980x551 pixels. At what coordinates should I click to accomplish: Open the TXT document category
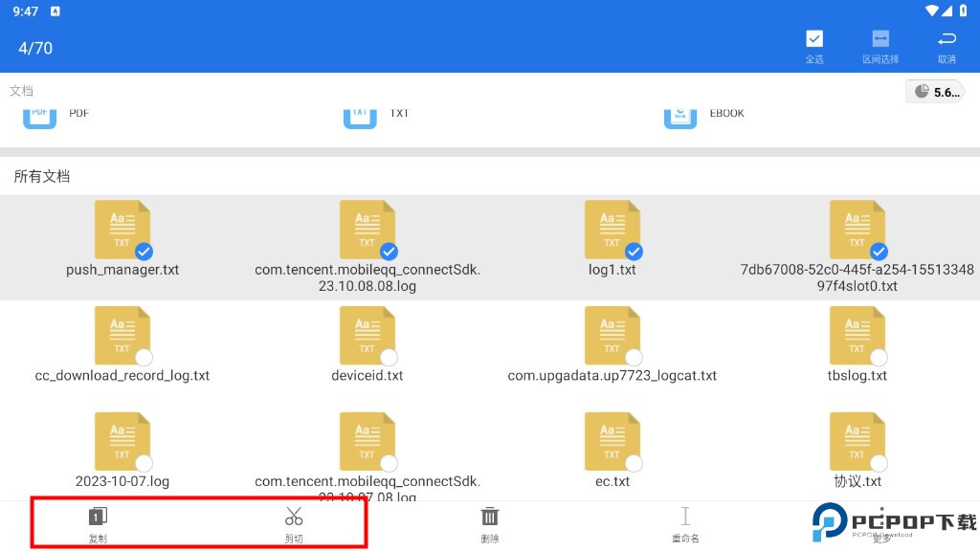click(361, 114)
